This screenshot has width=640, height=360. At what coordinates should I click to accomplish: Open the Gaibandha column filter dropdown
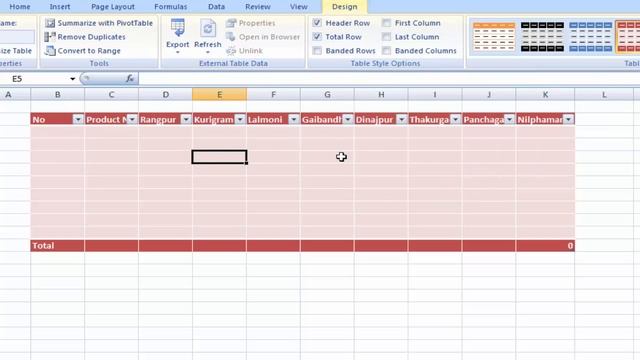(x=348, y=119)
